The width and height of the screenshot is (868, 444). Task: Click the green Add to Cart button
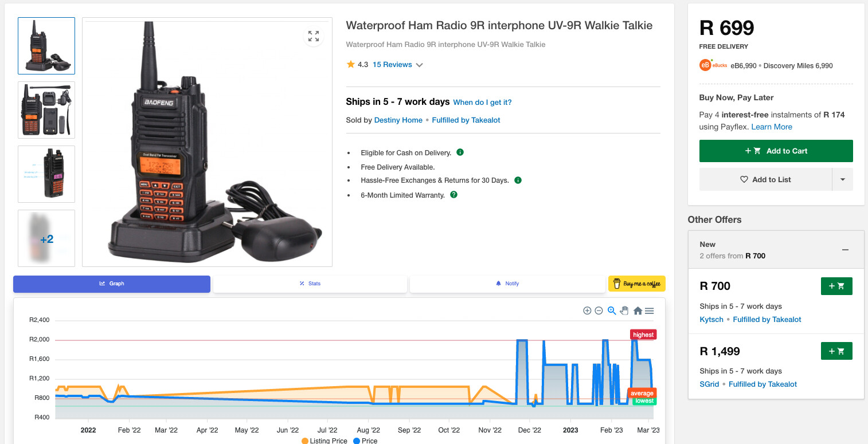776,151
